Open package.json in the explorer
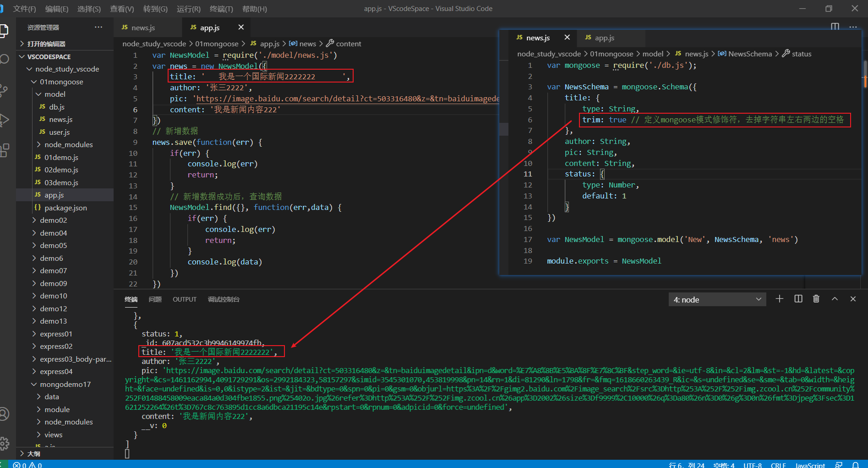Image resolution: width=868 pixels, height=468 pixels. (x=65, y=208)
